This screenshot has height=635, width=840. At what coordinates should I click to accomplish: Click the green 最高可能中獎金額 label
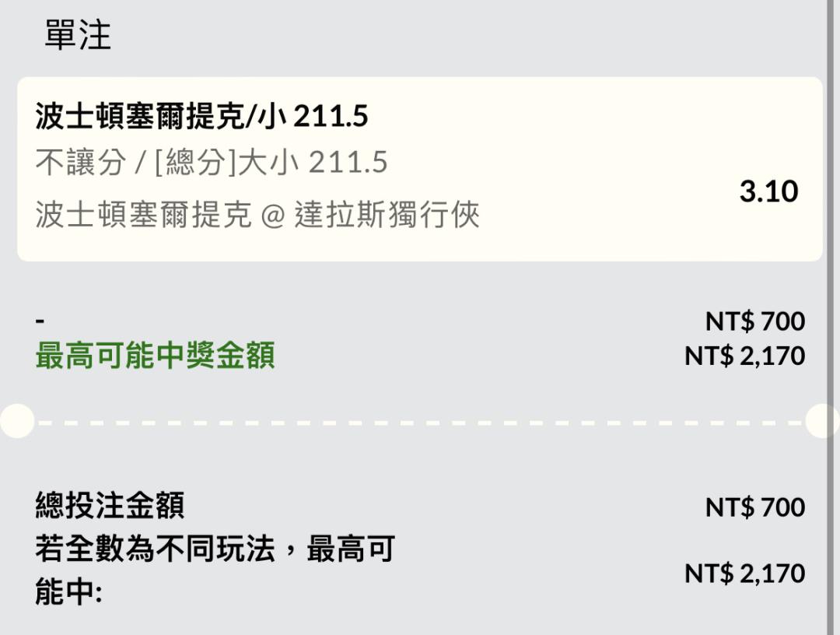(x=156, y=356)
